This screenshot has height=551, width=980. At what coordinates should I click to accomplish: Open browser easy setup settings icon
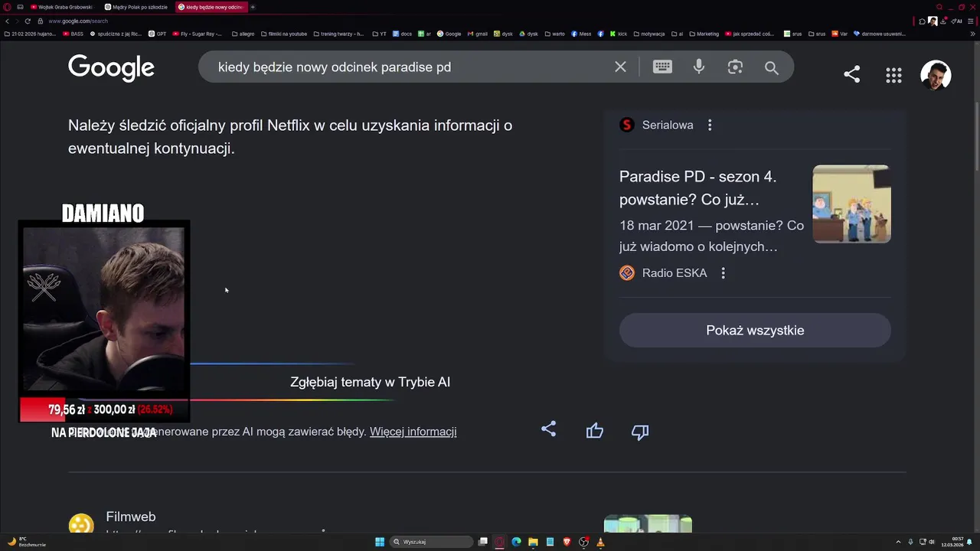click(x=971, y=21)
